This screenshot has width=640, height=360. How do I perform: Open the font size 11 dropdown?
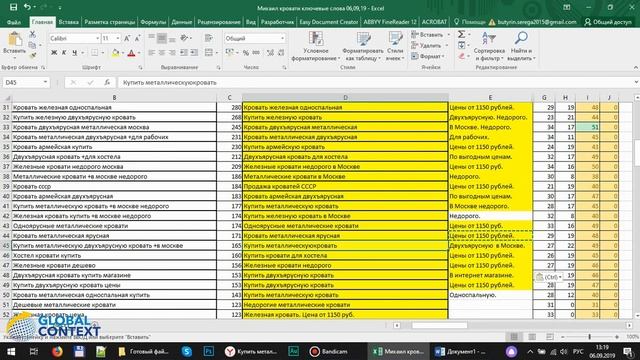[x=118, y=38]
